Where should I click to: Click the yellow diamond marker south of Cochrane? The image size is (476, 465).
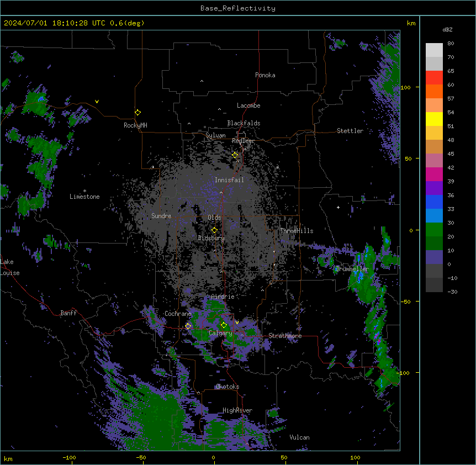188,326
